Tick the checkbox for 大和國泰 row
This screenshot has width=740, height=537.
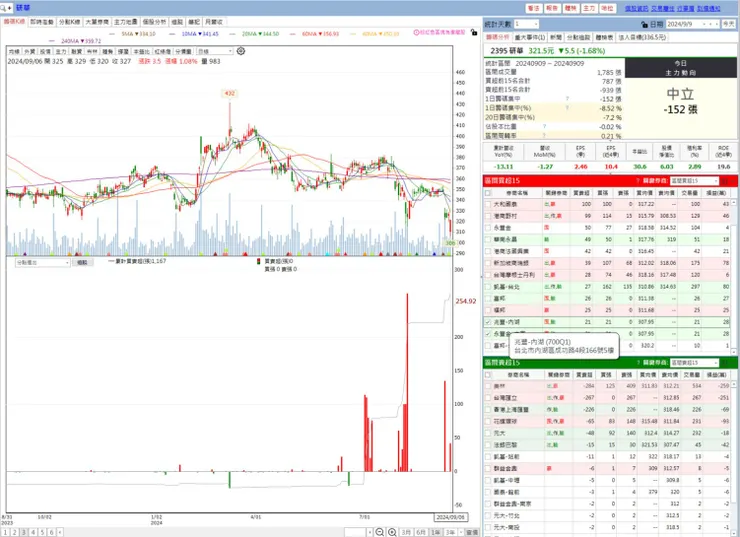(488, 204)
